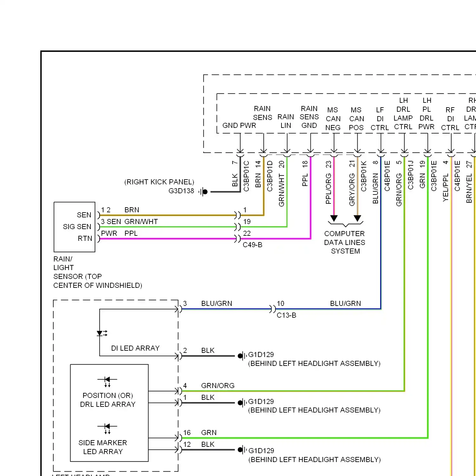476x476 pixels.
Task: Click the RAIN/LIGHT SENSOR caption
Action: click(x=98, y=272)
